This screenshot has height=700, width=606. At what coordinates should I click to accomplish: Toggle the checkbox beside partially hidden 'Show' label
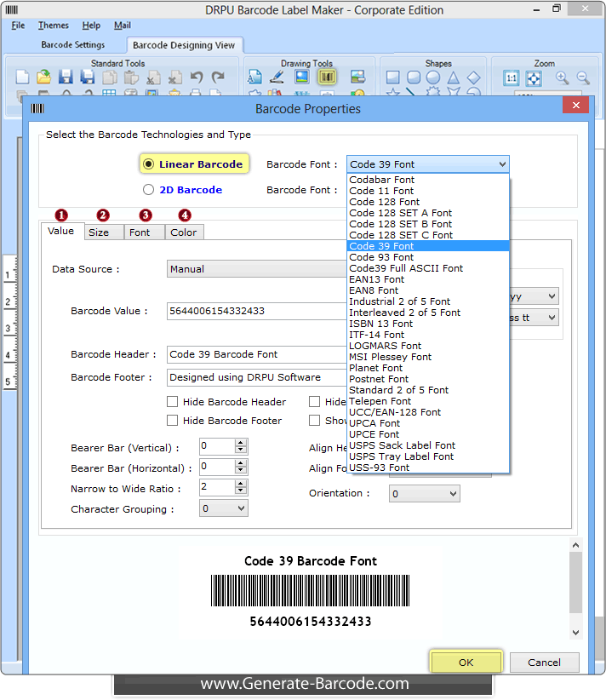(x=315, y=421)
